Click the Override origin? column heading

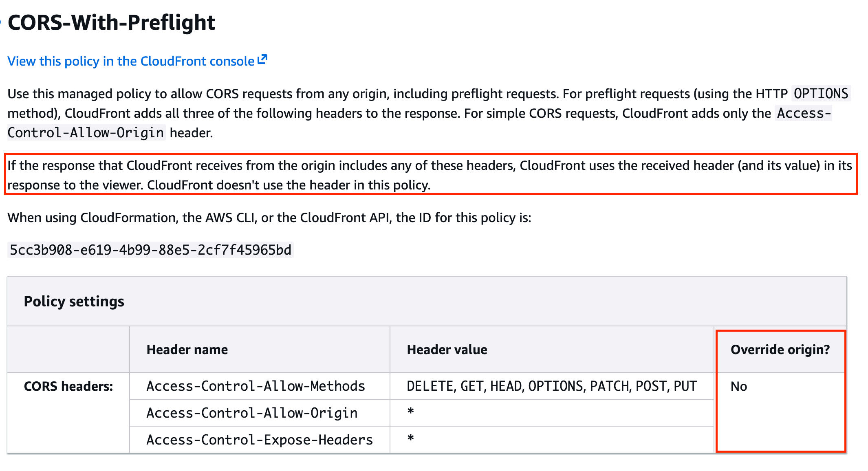point(780,350)
